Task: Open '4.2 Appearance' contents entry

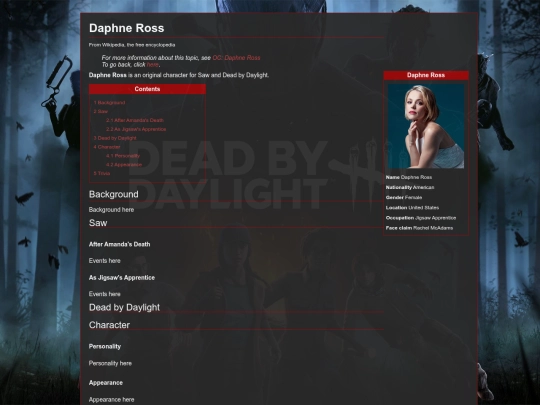Action: 124,165
